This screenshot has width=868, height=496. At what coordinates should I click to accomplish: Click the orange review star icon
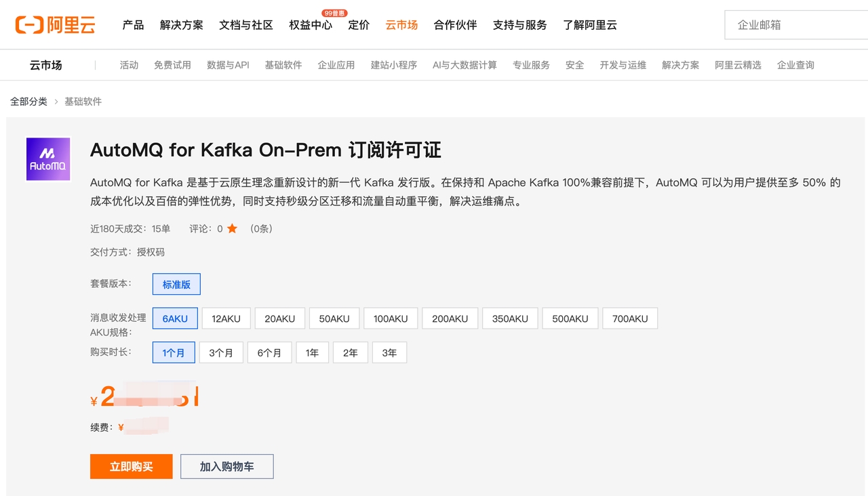232,229
